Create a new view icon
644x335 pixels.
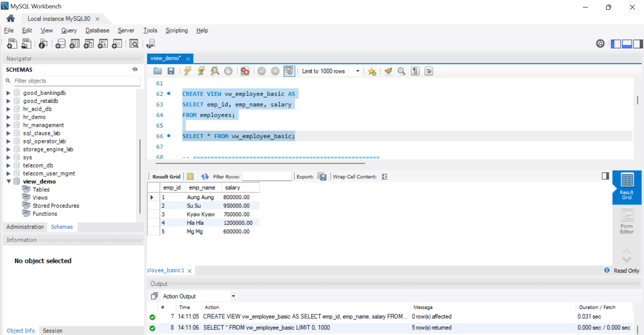(x=89, y=43)
